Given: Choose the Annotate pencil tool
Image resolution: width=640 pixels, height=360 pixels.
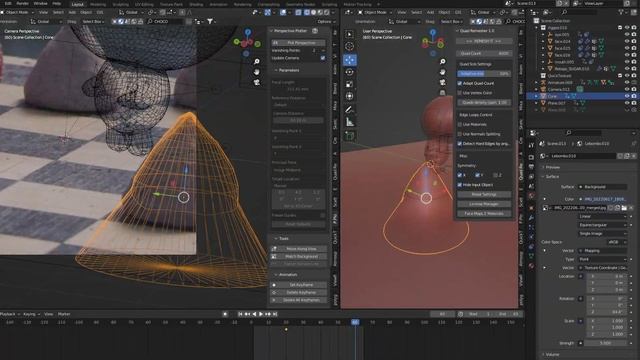Looking at the screenshot, I should pos(349,109).
